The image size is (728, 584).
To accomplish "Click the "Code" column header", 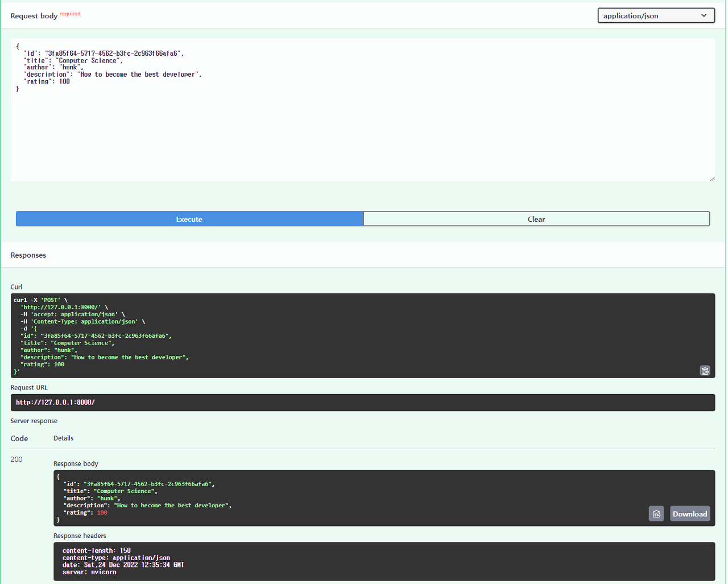I will click(x=19, y=438).
